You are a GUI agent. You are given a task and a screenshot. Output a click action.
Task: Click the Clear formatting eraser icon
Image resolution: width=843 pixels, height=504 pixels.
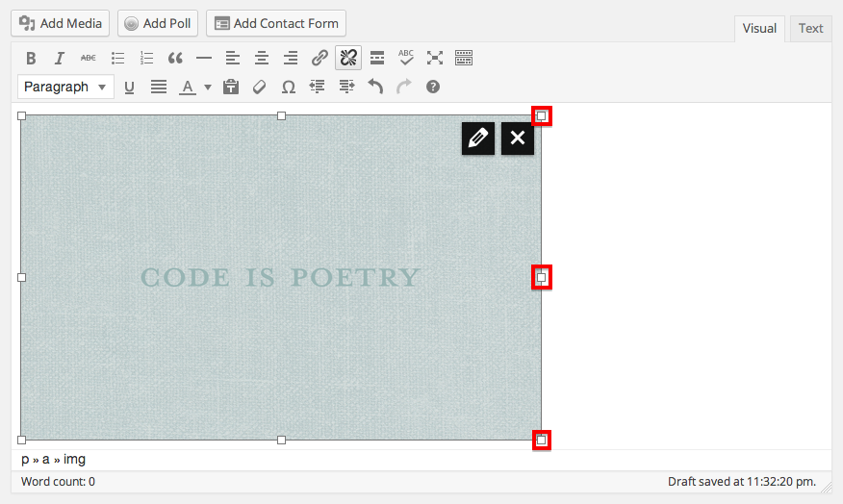pos(259,87)
